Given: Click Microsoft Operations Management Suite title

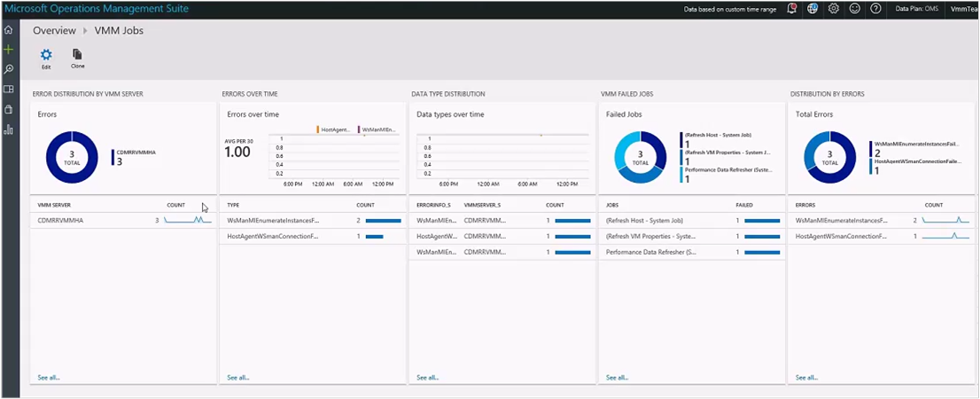Looking at the screenshot, I should click(x=97, y=9).
